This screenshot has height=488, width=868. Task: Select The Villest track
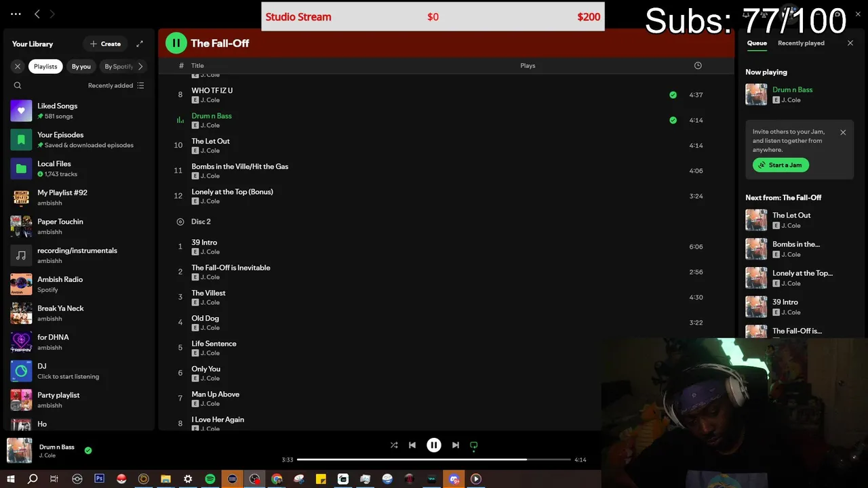click(x=446, y=297)
